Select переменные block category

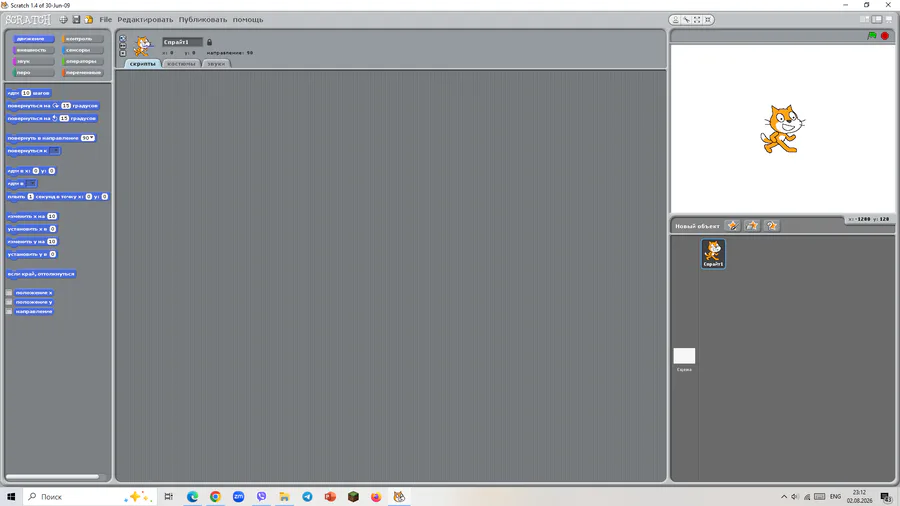[83, 73]
